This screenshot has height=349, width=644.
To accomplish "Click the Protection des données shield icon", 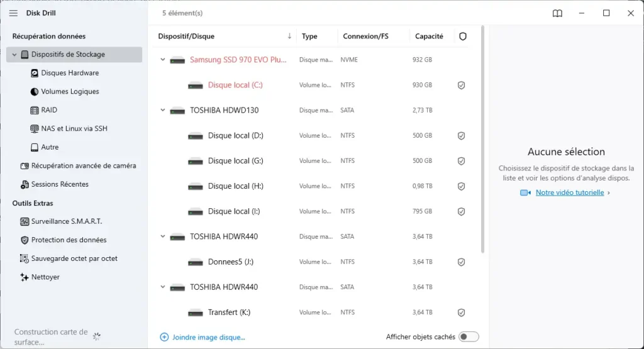I will (25, 240).
